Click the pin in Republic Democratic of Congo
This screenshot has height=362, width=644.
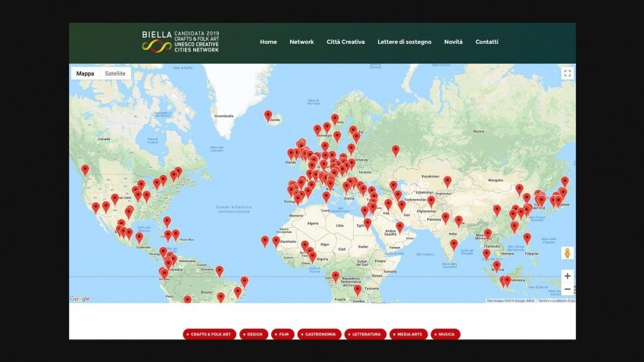coord(358,291)
